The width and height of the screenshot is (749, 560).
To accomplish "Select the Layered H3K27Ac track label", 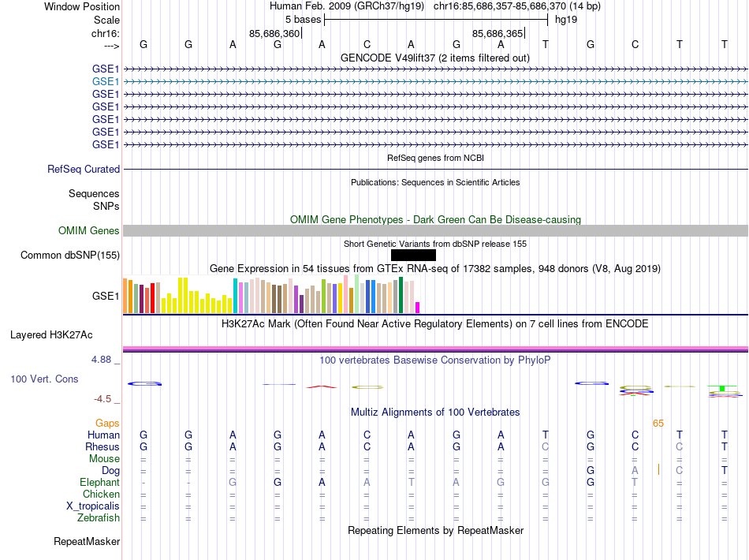I will pos(51,335).
